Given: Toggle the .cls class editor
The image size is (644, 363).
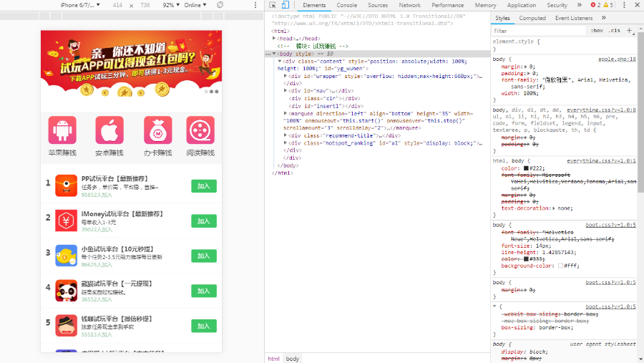Looking at the screenshot, I should point(615,30).
